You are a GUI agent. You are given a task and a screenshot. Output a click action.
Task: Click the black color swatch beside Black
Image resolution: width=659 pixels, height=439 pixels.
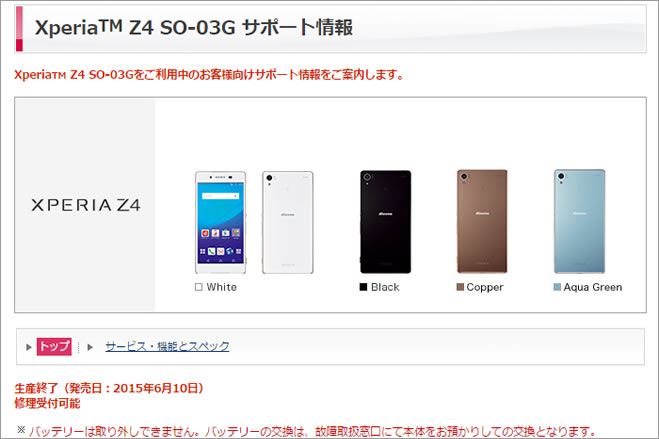coord(364,287)
